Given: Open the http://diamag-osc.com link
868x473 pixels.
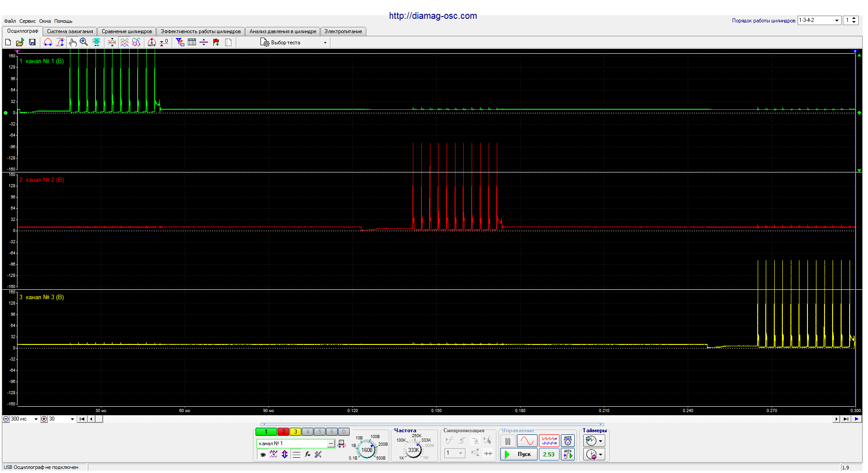Looking at the screenshot, I should 433,16.
